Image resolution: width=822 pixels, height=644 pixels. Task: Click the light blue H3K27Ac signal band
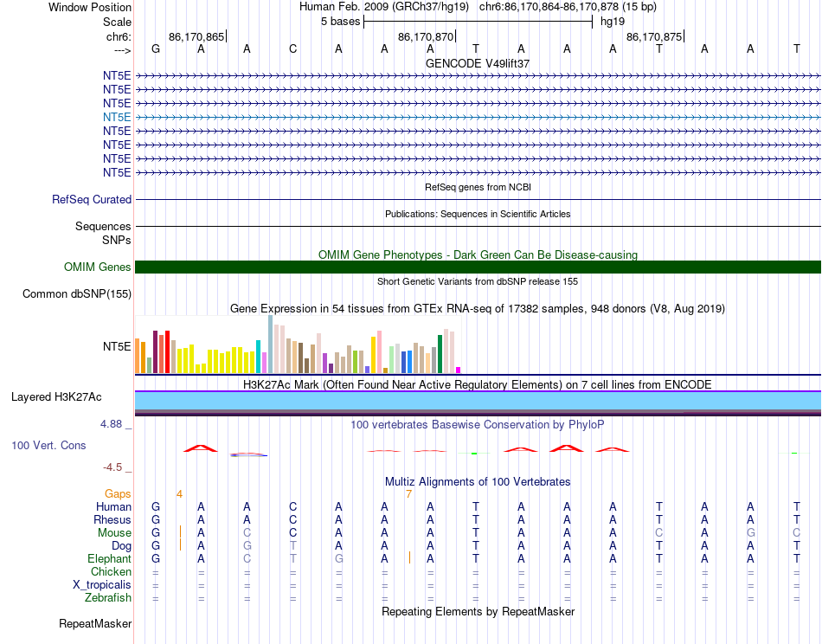click(478, 401)
